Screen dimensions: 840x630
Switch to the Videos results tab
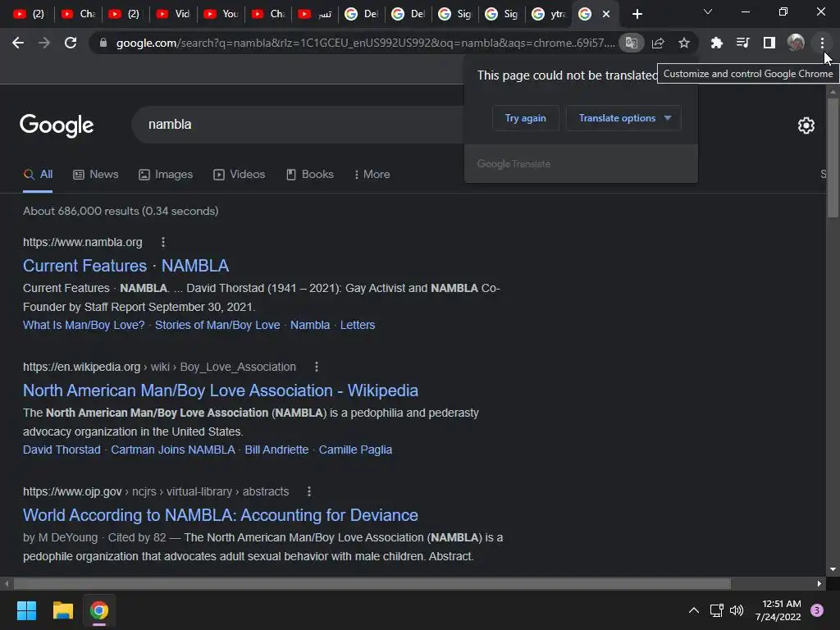[x=240, y=175]
